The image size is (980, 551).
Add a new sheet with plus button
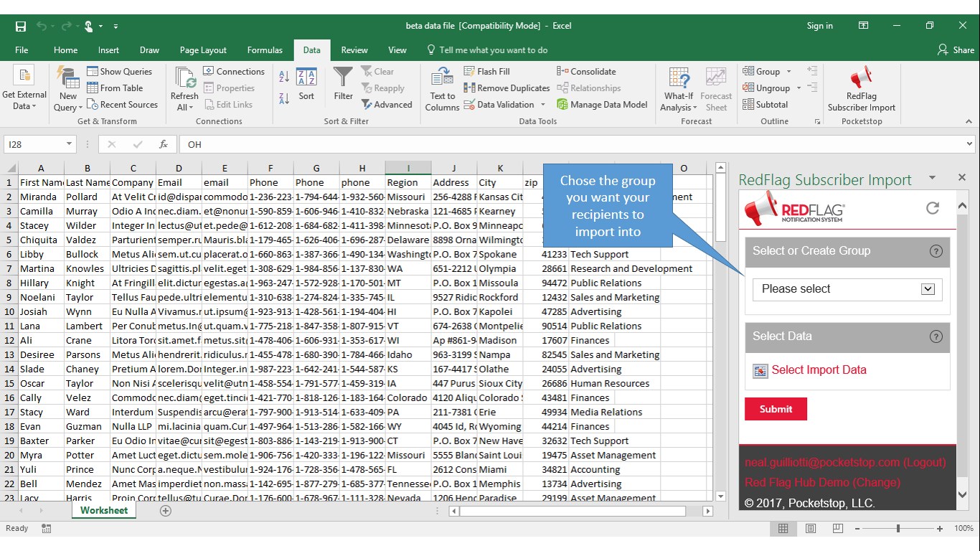(166, 511)
